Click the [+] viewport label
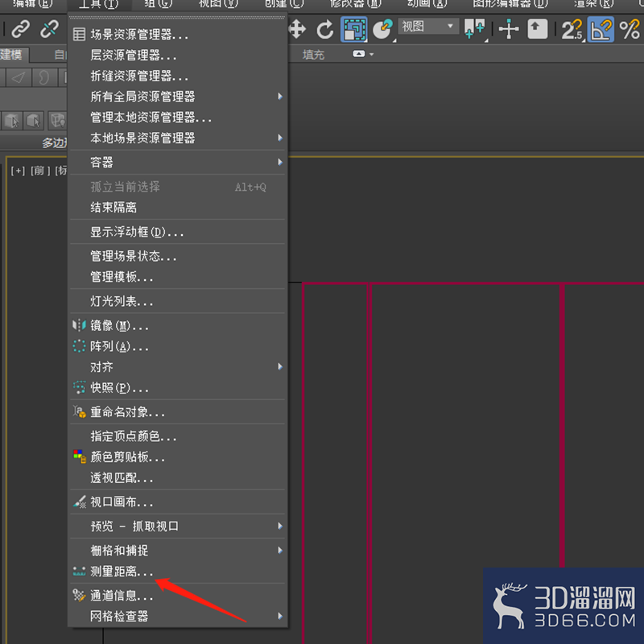The height and width of the screenshot is (644, 644). (18, 171)
